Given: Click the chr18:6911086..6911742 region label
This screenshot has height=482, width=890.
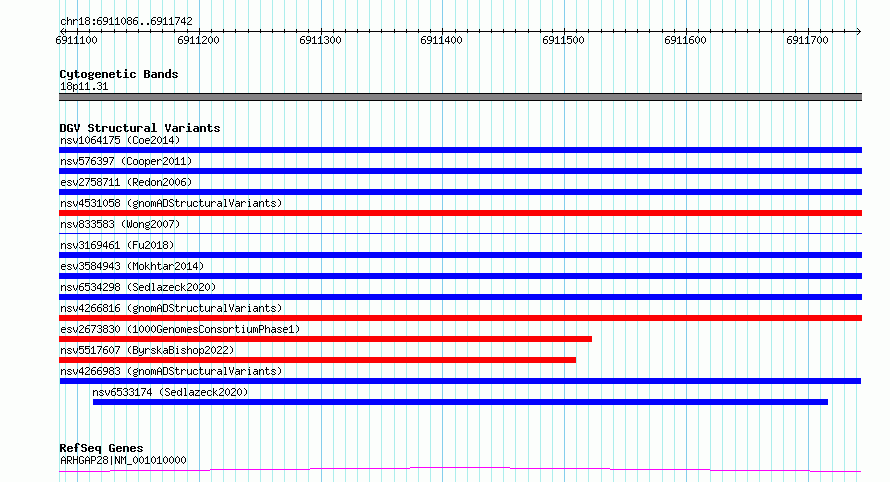Looking at the screenshot, I should tap(126, 22).
